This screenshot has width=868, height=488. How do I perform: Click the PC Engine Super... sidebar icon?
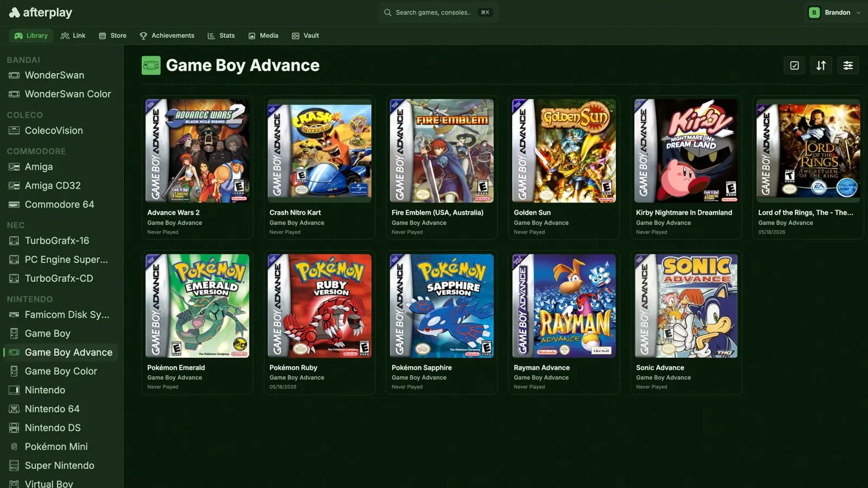14,260
